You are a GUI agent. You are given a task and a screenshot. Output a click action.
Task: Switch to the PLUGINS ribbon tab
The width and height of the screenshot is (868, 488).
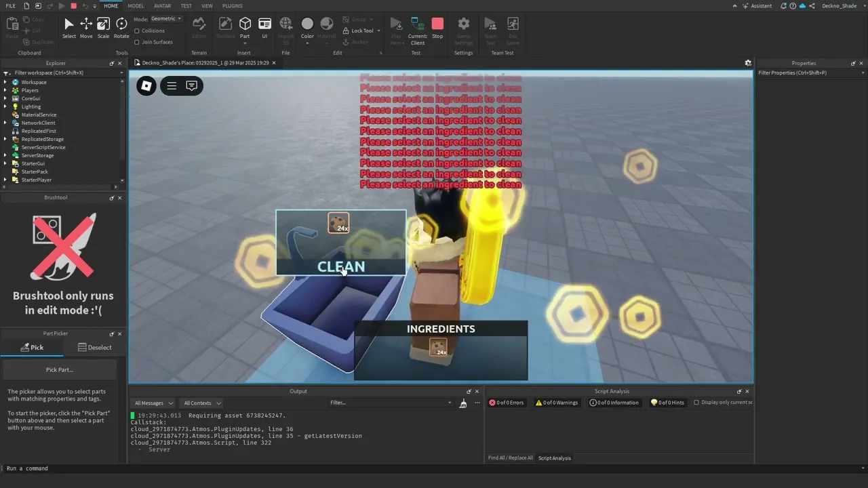(233, 5)
